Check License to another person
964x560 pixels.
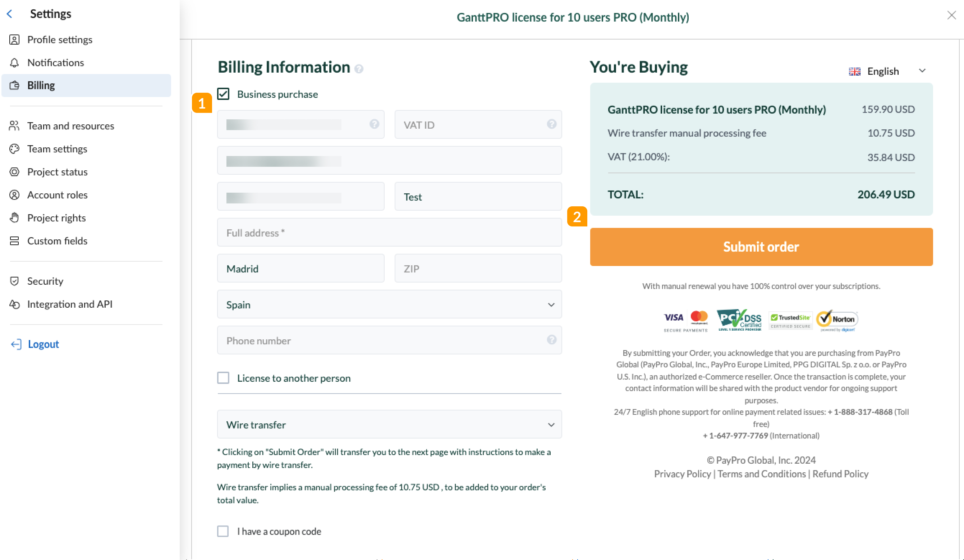pyautogui.click(x=223, y=378)
